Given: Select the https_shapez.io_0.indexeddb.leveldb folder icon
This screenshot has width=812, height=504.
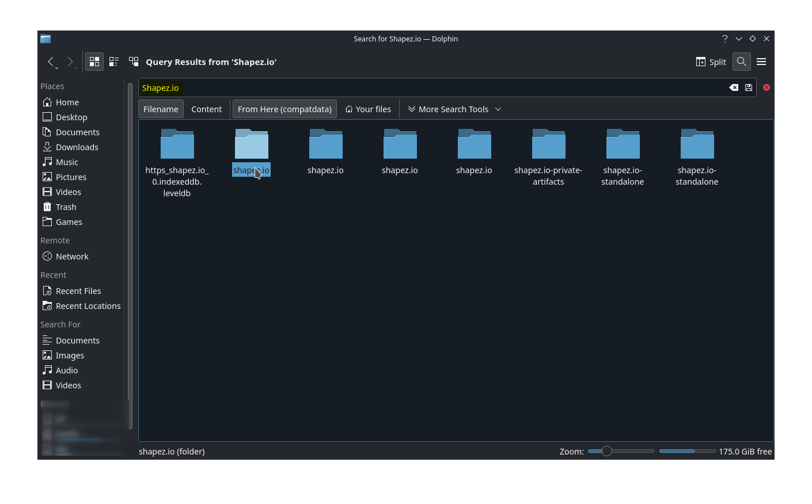Looking at the screenshot, I should click(177, 144).
